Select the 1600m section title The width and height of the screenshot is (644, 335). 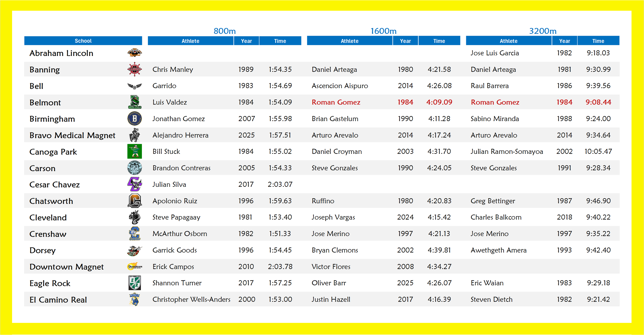coord(383,31)
